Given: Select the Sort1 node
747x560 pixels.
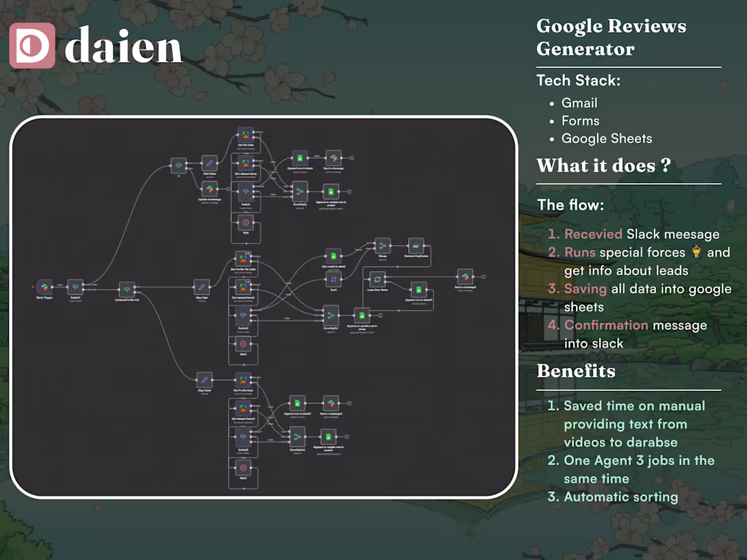Looking at the screenshot, I should [333, 279].
